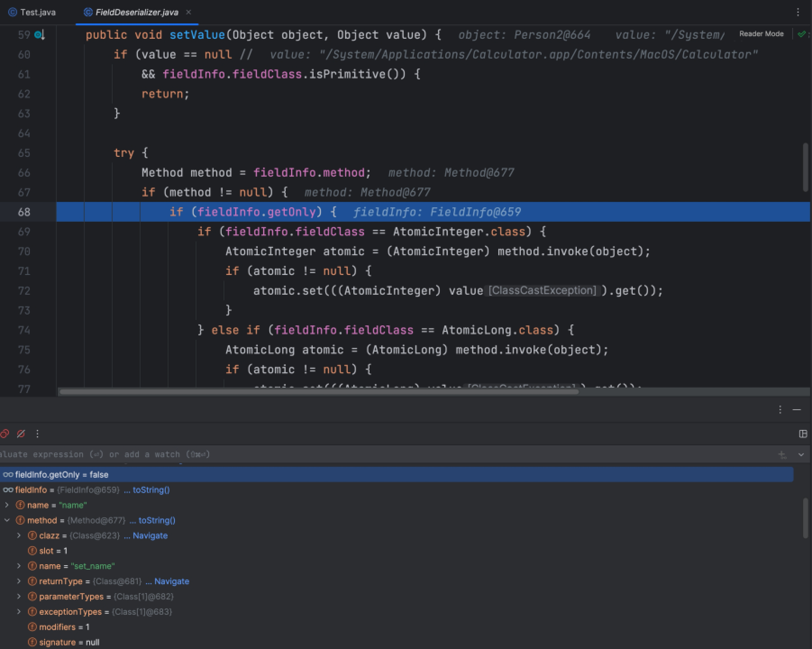Minimize the debug tool window
This screenshot has width=812, height=649.
click(x=797, y=410)
